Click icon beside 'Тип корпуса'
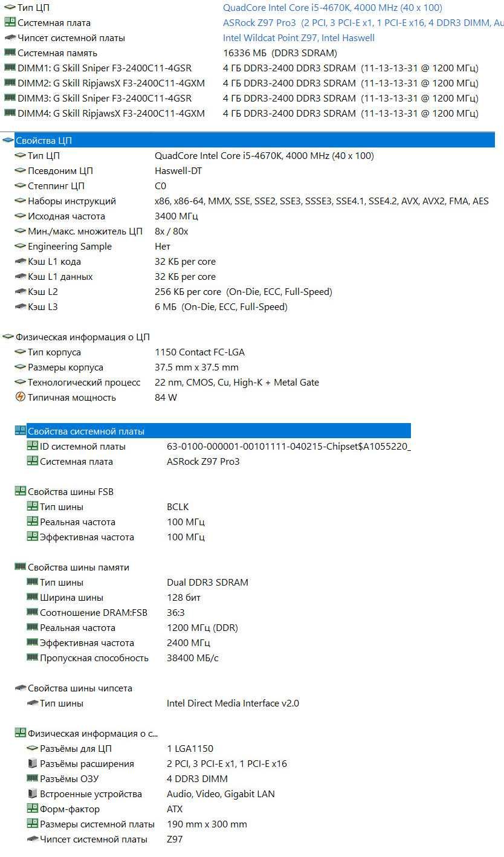Image resolution: width=504 pixels, height=857 pixels. tap(20, 352)
